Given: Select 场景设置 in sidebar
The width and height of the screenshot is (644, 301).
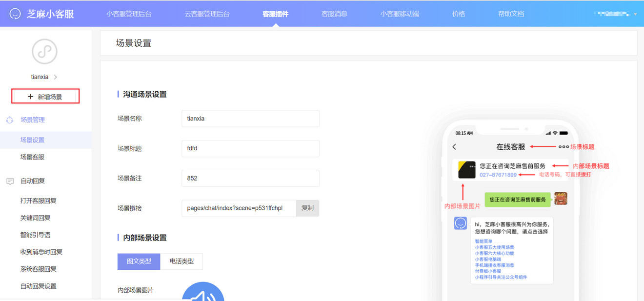Looking at the screenshot, I should point(46,140).
